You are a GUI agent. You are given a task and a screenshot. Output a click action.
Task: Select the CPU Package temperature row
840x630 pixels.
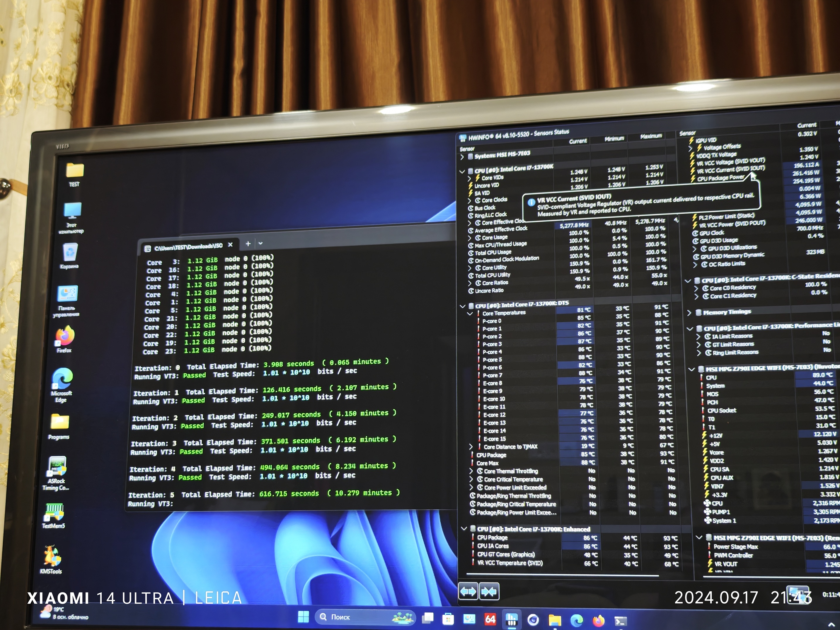[x=491, y=455]
